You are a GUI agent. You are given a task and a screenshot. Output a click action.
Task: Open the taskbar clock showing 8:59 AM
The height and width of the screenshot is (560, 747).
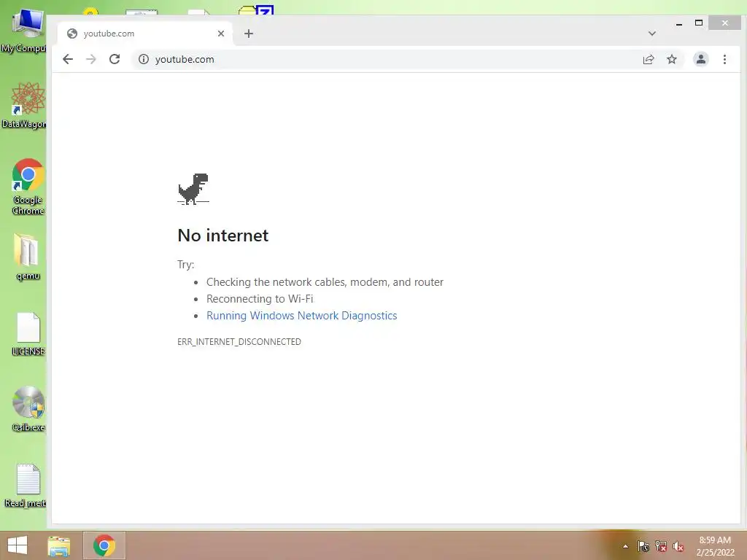pyautogui.click(x=715, y=546)
